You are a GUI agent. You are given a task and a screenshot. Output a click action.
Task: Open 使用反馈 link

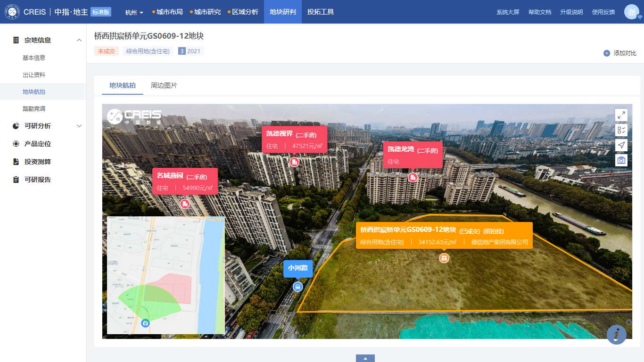(603, 12)
